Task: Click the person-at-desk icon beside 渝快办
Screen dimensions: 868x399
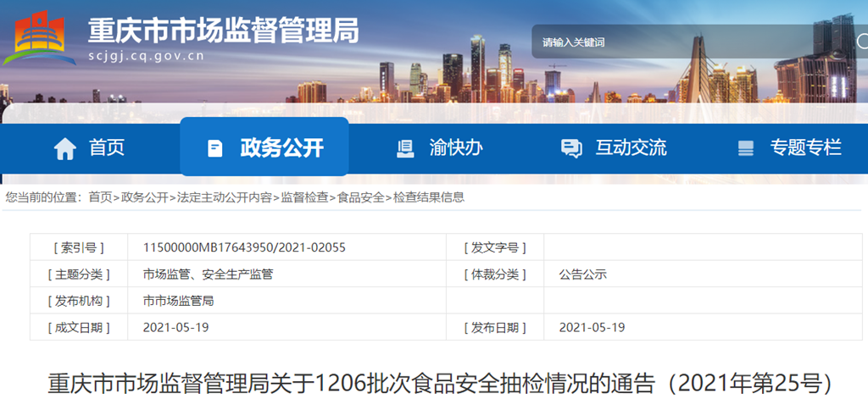Action: click(405, 149)
